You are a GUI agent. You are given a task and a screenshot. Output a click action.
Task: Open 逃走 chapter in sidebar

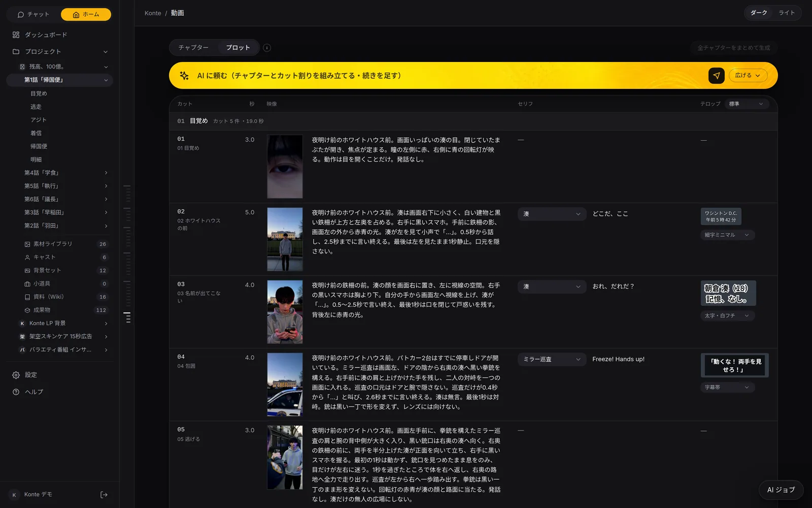click(36, 107)
